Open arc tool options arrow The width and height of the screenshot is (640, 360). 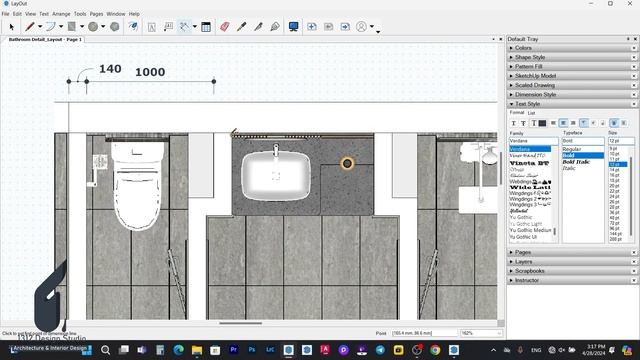(61, 27)
